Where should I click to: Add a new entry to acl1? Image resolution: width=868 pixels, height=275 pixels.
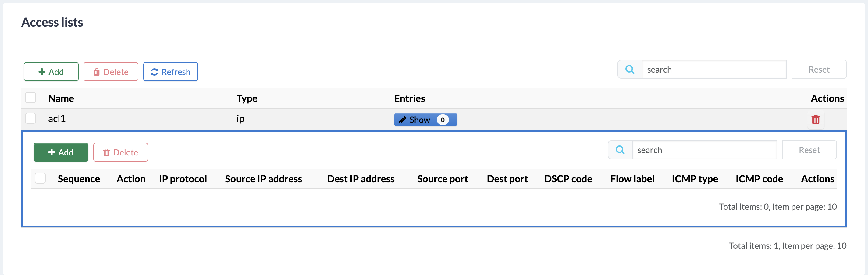pos(61,152)
